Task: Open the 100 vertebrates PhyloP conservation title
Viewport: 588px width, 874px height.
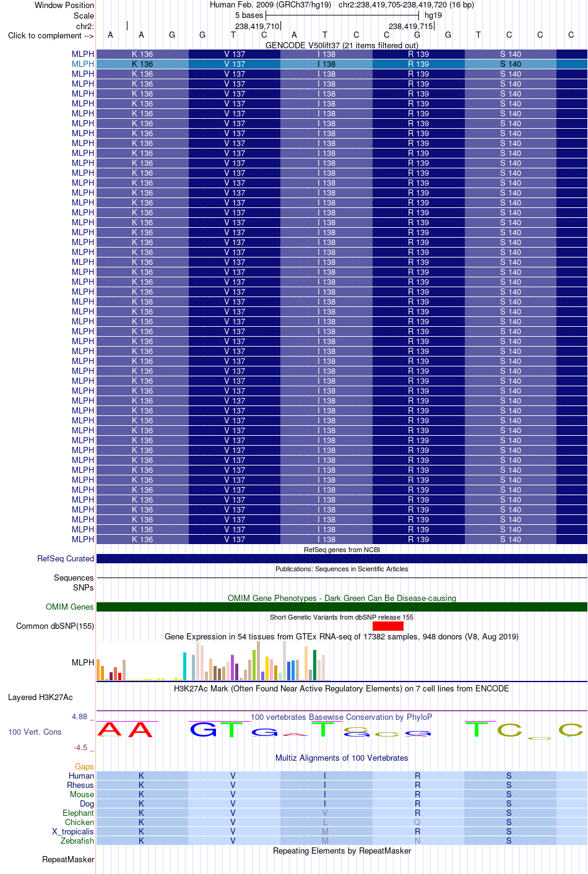Action: (x=342, y=717)
